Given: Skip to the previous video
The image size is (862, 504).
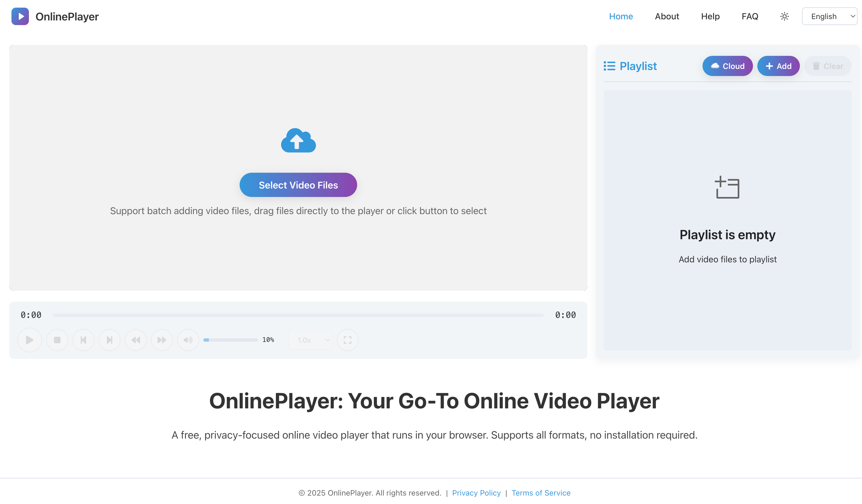Looking at the screenshot, I should point(83,339).
